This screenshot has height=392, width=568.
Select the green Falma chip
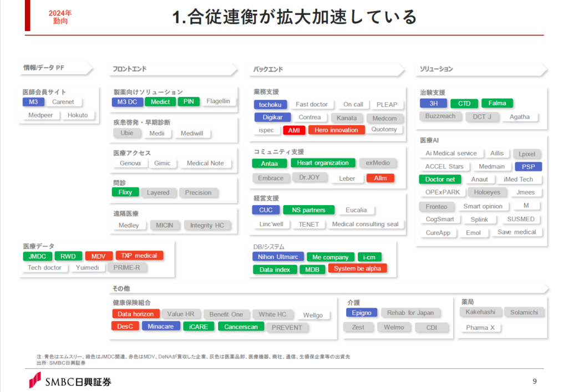(497, 103)
